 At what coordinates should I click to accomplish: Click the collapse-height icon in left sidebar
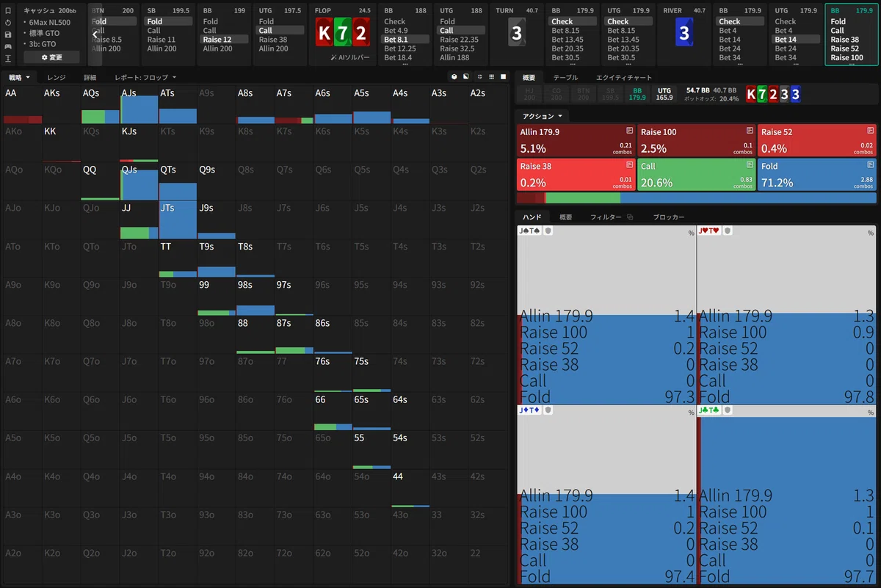pyautogui.click(x=7, y=58)
